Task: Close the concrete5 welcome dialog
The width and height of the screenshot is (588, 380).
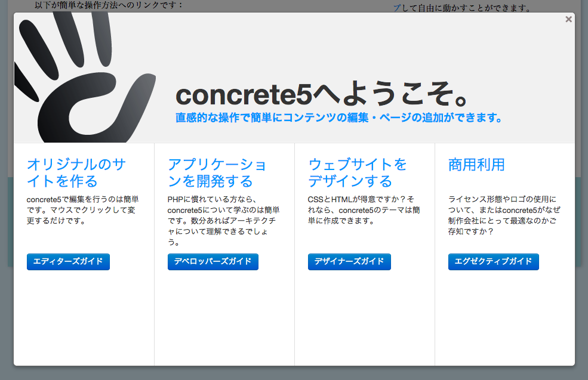Action: 568,19
